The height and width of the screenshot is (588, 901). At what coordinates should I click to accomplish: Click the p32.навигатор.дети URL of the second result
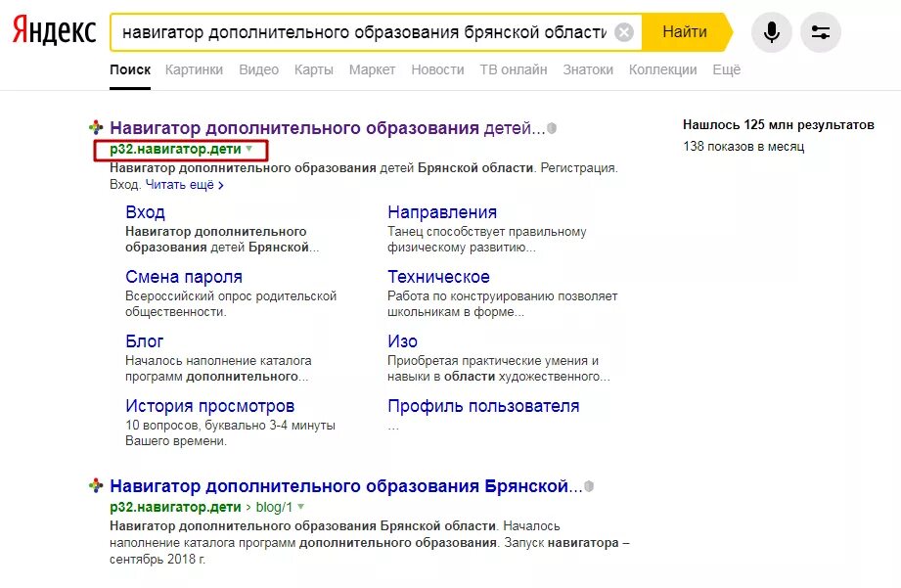(175, 507)
